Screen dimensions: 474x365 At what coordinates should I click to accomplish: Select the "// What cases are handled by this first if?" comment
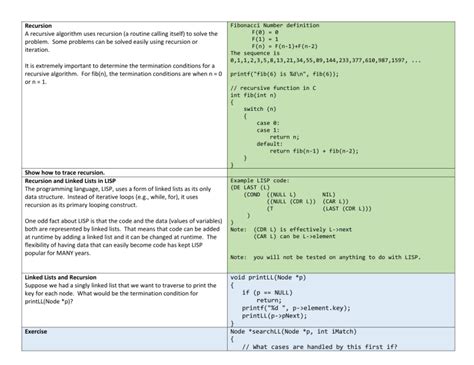pos(320,347)
